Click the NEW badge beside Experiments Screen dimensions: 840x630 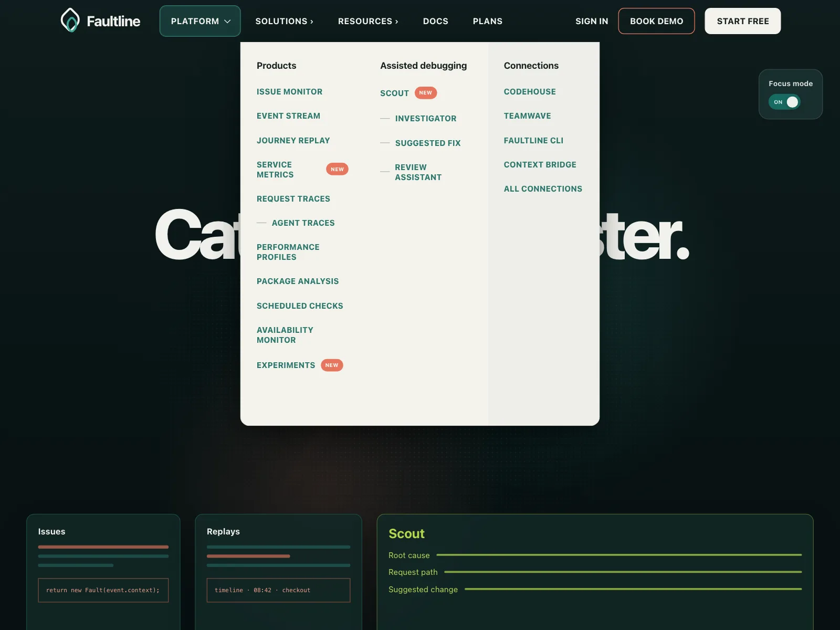click(x=332, y=365)
